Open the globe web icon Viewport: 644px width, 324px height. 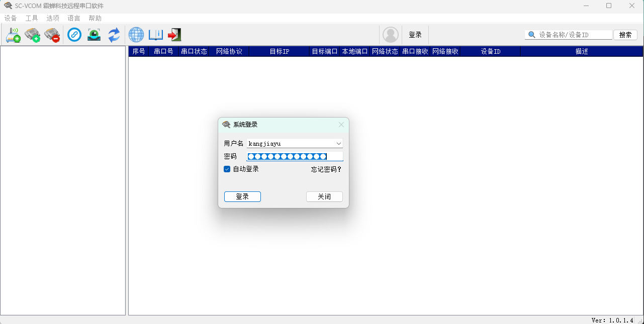point(136,35)
